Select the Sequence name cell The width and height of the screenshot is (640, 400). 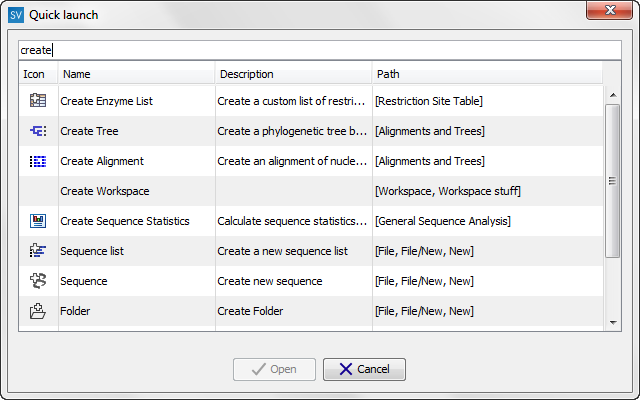tap(84, 281)
